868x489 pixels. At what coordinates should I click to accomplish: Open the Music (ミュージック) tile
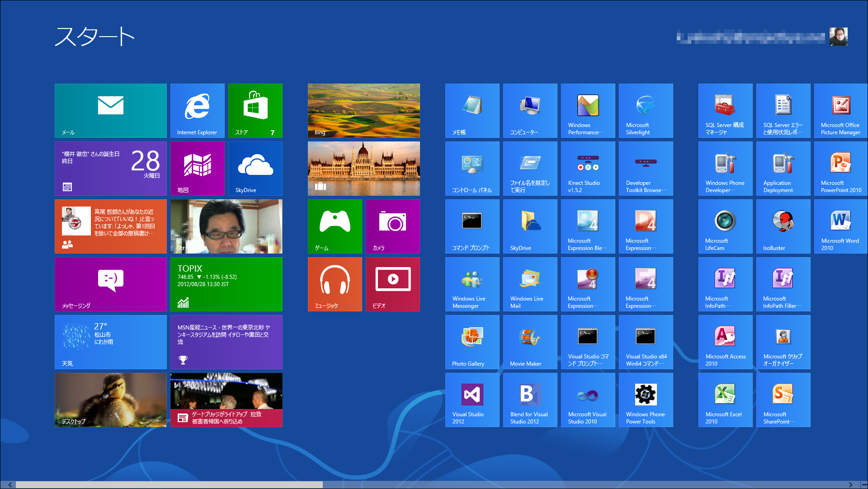(x=335, y=284)
